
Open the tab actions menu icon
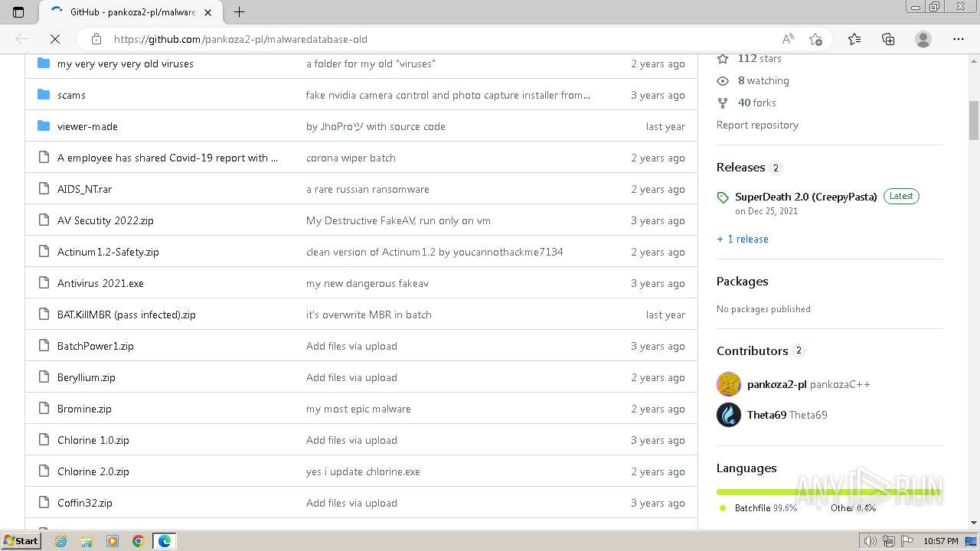[x=18, y=11]
